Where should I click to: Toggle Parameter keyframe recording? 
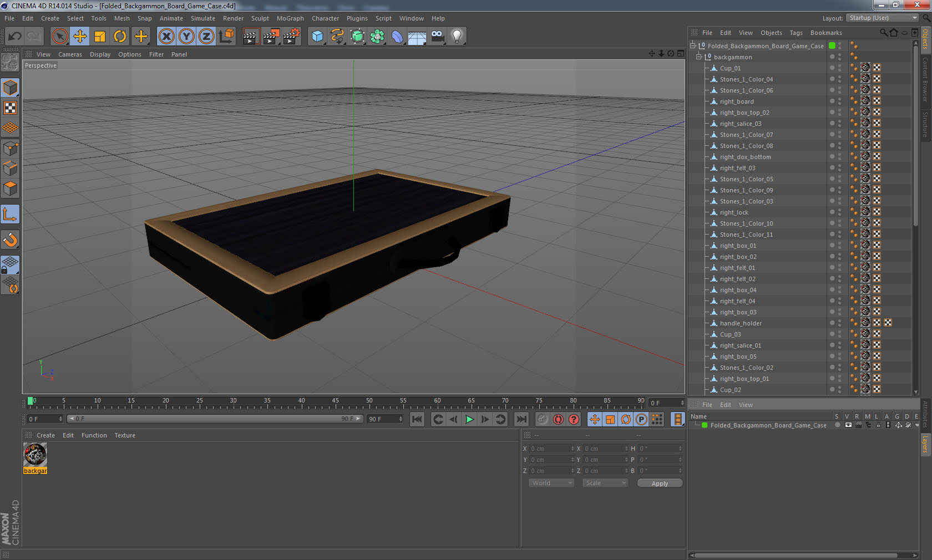641,419
